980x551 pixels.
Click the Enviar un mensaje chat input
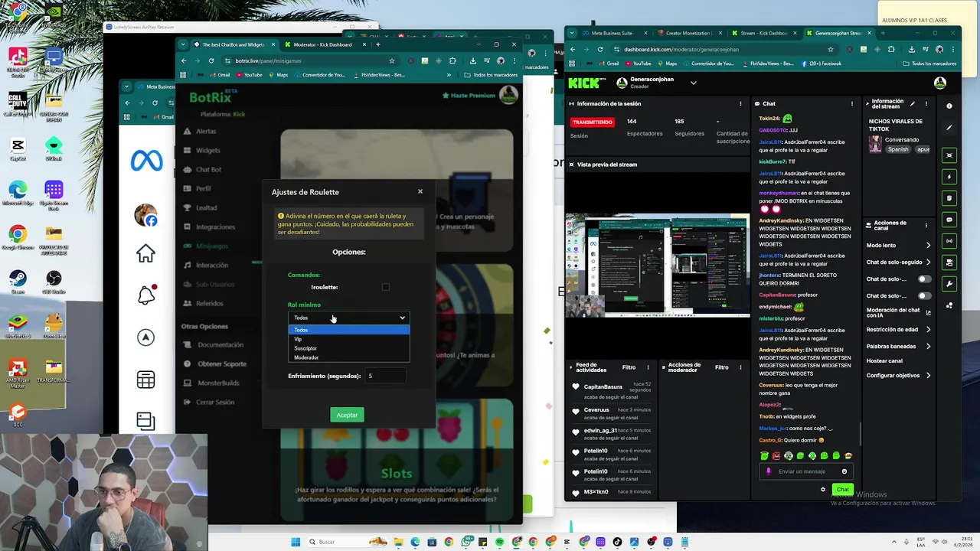[807, 471]
